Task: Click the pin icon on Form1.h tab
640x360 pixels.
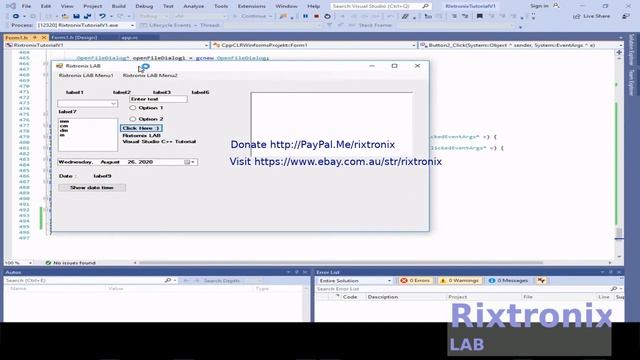Action: pos(35,38)
